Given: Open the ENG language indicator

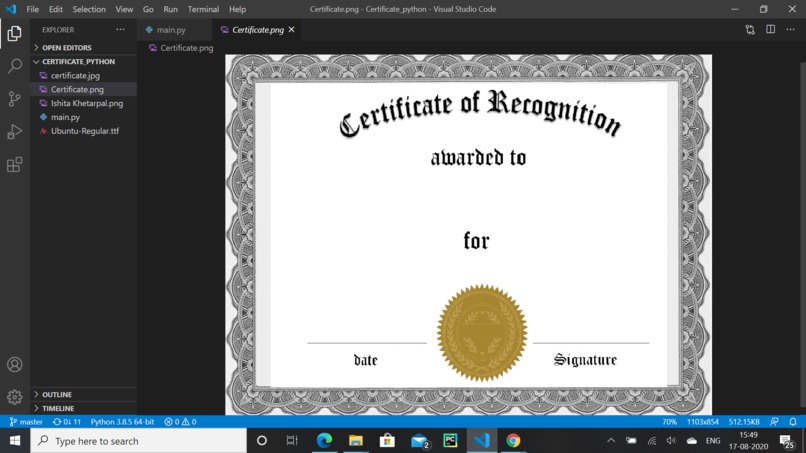Looking at the screenshot, I should point(713,441).
